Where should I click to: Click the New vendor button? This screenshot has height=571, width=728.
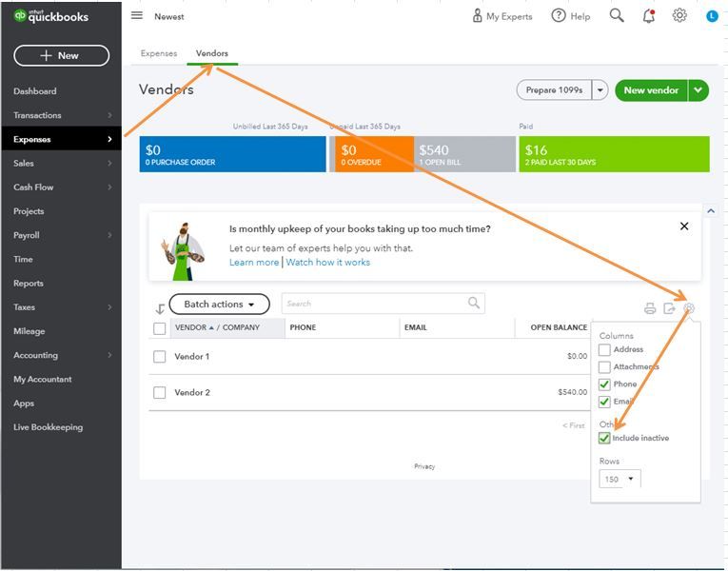coord(651,90)
